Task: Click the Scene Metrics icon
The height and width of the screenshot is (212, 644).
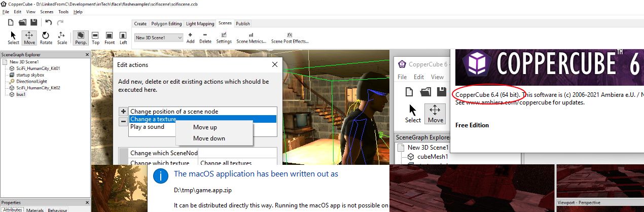Action: coord(251,38)
